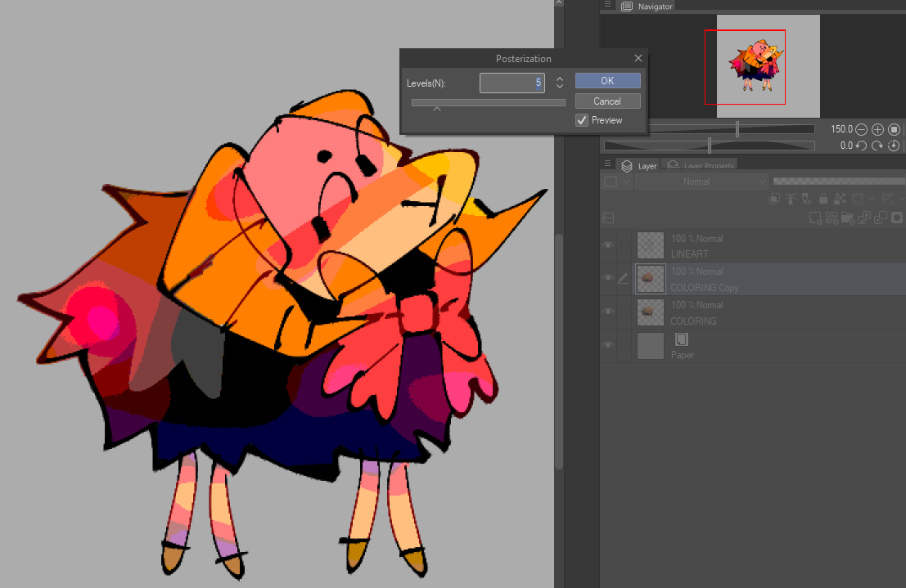906x588 pixels.
Task: Rotate canvas right using Navigator icon
Action: tap(877, 146)
